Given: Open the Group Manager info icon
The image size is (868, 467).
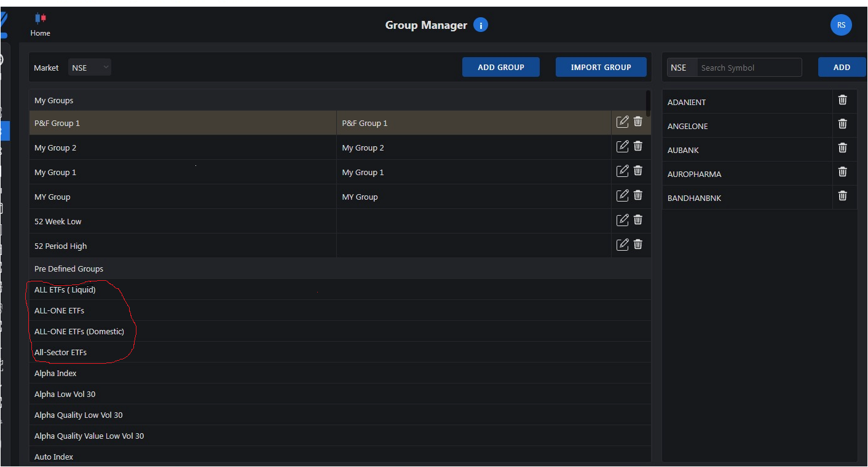Looking at the screenshot, I should point(481,25).
